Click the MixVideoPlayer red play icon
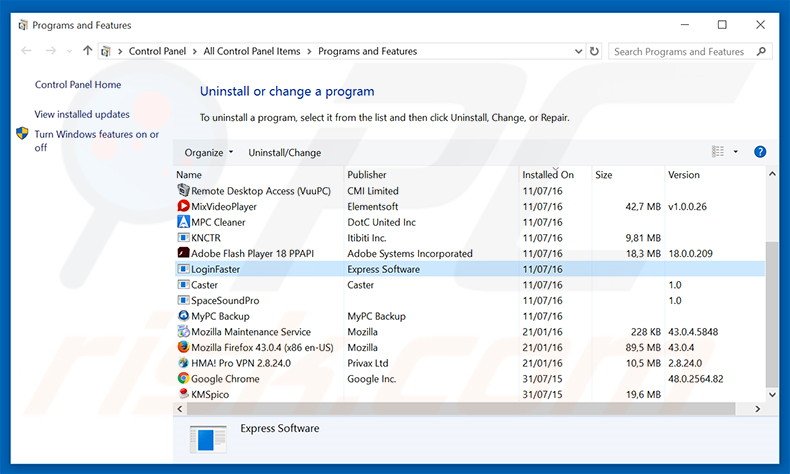Screen dimensions: 790x474 183,206
